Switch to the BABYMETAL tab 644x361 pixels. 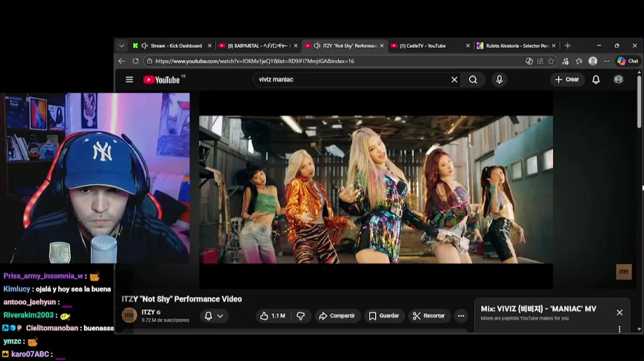tap(259, 46)
